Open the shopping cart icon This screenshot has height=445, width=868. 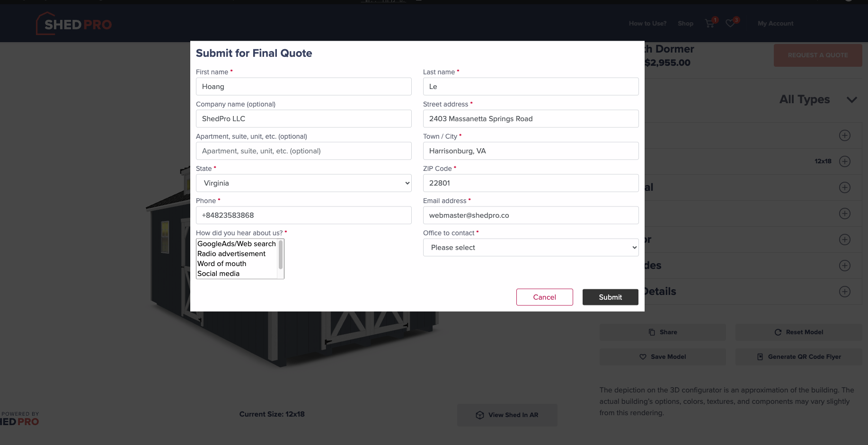(709, 23)
